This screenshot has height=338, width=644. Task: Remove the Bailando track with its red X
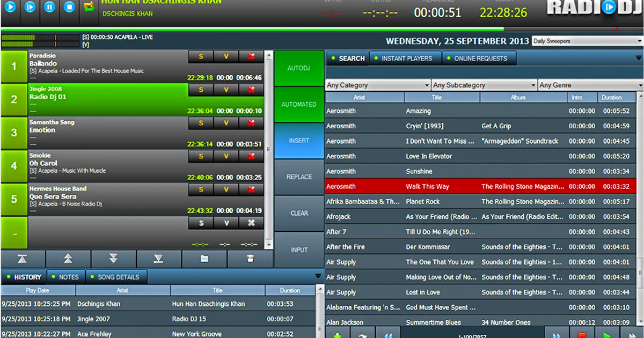click(x=251, y=56)
